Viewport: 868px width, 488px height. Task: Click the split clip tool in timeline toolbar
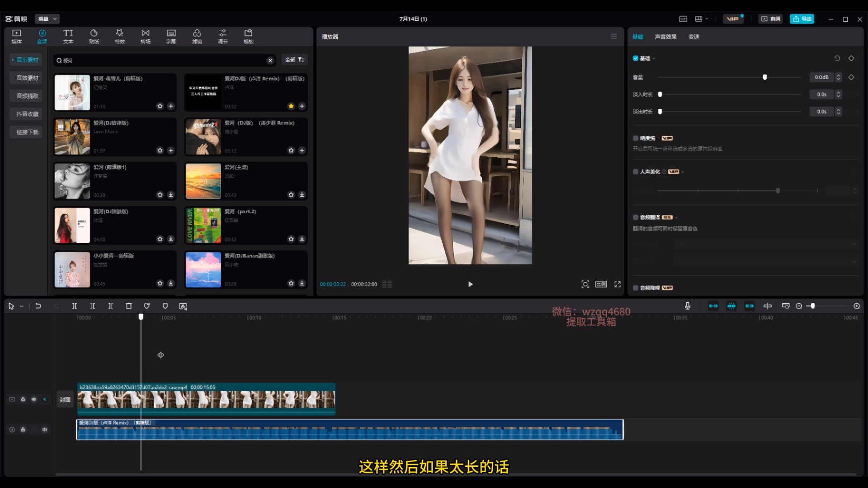[x=75, y=306]
